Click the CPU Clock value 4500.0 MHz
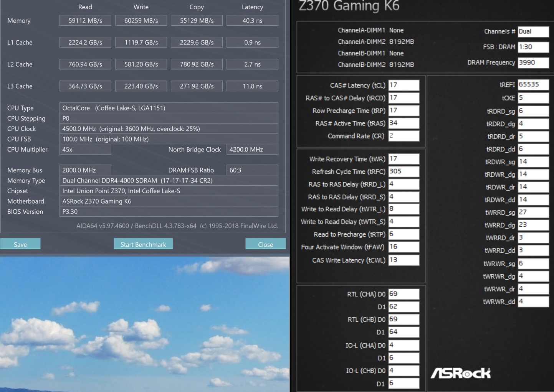The image size is (554, 392). [x=169, y=128]
